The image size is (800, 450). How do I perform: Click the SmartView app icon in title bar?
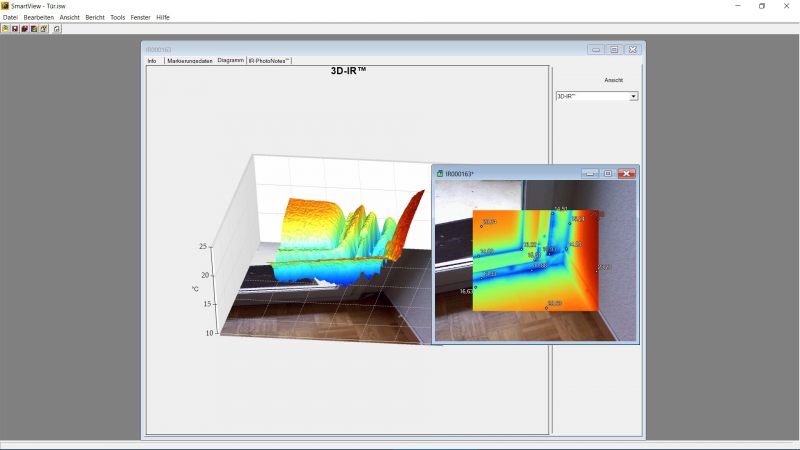click(x=6, y=6)
